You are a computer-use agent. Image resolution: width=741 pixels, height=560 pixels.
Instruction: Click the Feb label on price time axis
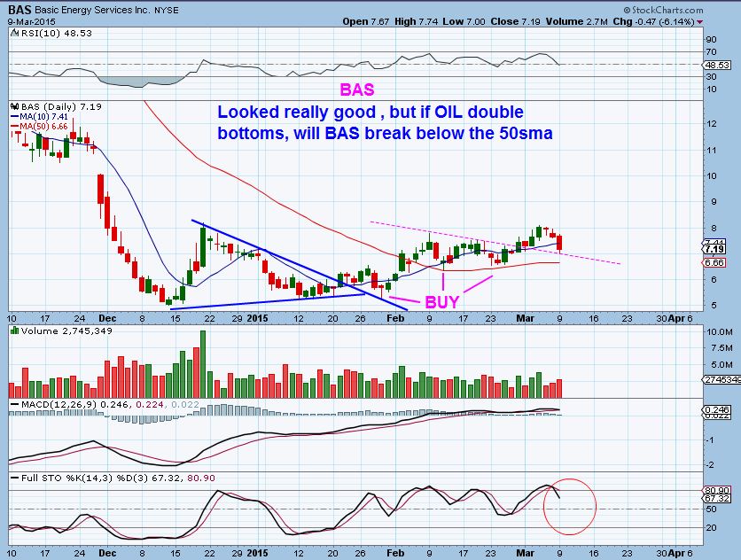click(395, 318)
